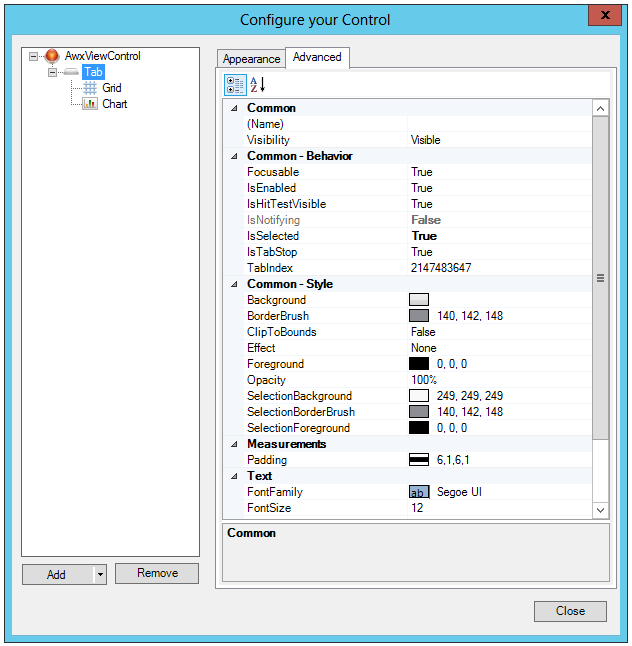Click the BorderBrush gray color swatch
632x646 pixels.
tap(419, 316)
